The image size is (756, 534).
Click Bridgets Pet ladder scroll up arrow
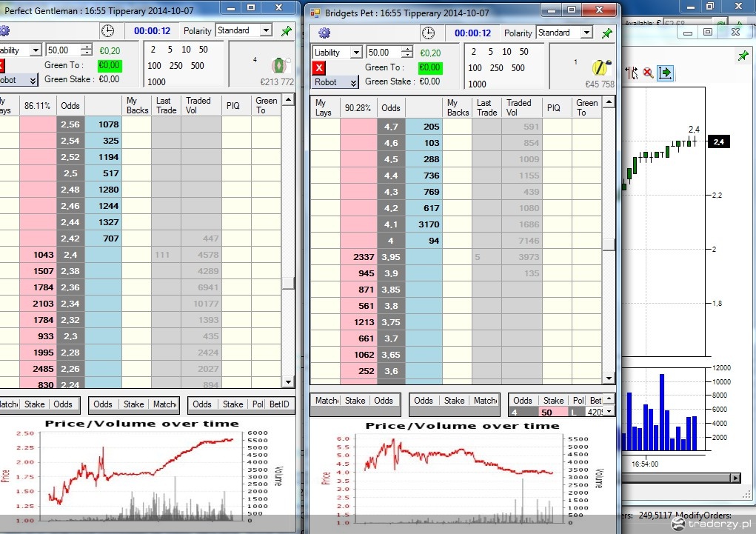(x=609, y=102)
